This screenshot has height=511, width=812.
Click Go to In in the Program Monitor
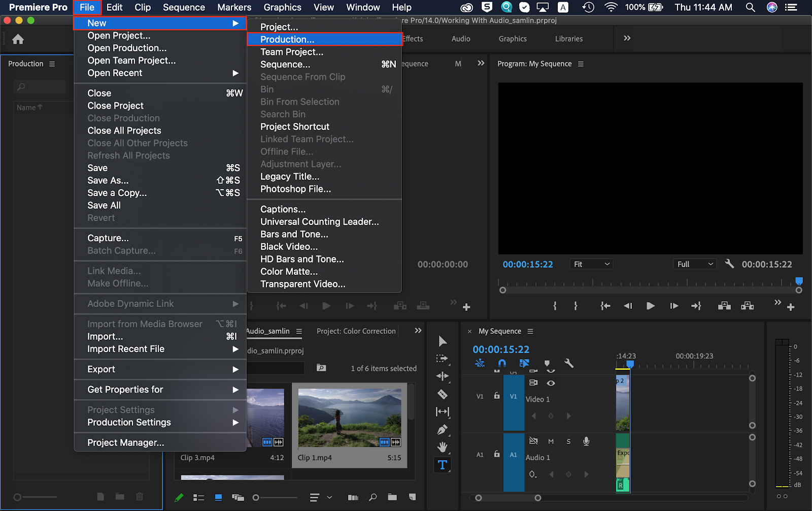tap(605, 306)
